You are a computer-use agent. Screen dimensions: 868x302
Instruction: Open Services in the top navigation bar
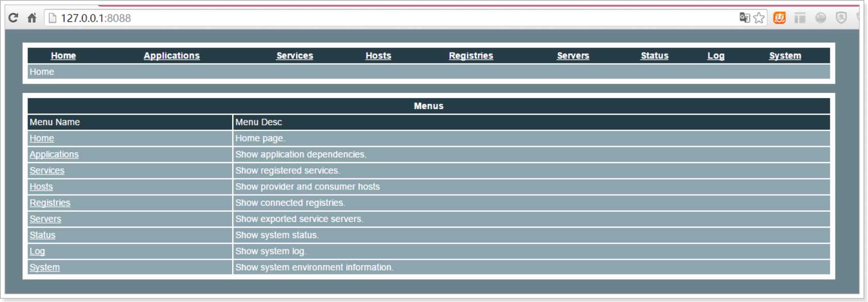coord(295,56)
